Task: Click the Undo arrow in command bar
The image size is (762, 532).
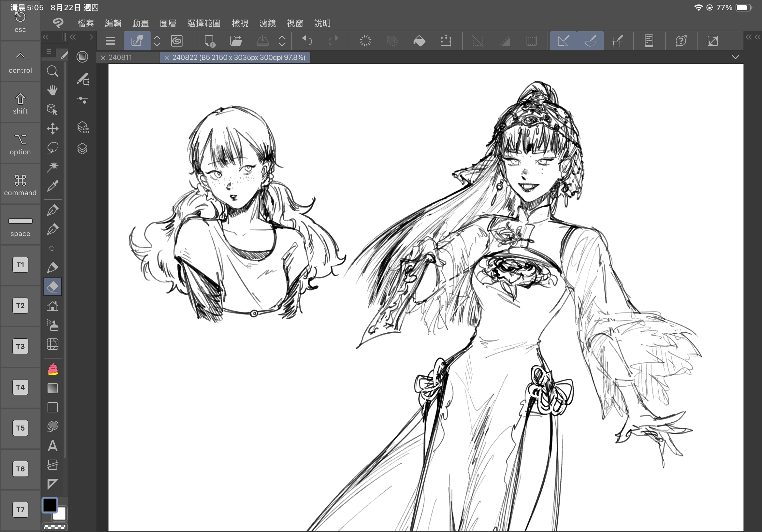Action: click(x=307, y=41)
